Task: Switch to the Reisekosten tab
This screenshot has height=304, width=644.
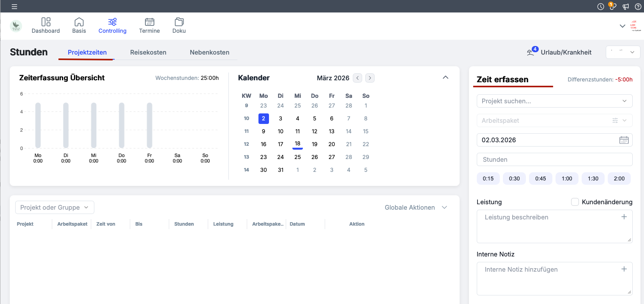Action: click(148, 52)
